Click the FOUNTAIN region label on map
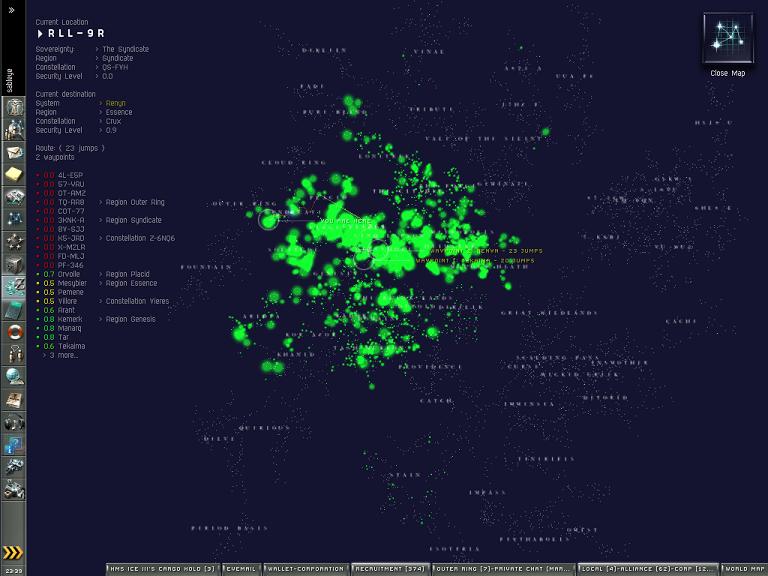The width and height of the screenshot is (768, 576). click(206, 267)
